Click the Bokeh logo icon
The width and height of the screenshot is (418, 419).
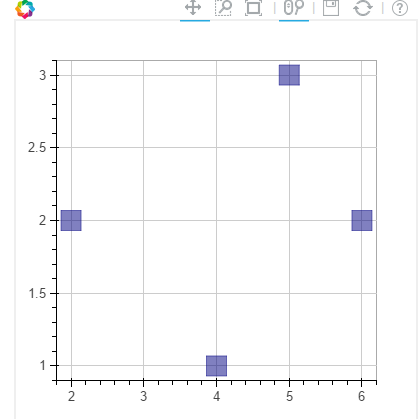click(x=25, y=8)
